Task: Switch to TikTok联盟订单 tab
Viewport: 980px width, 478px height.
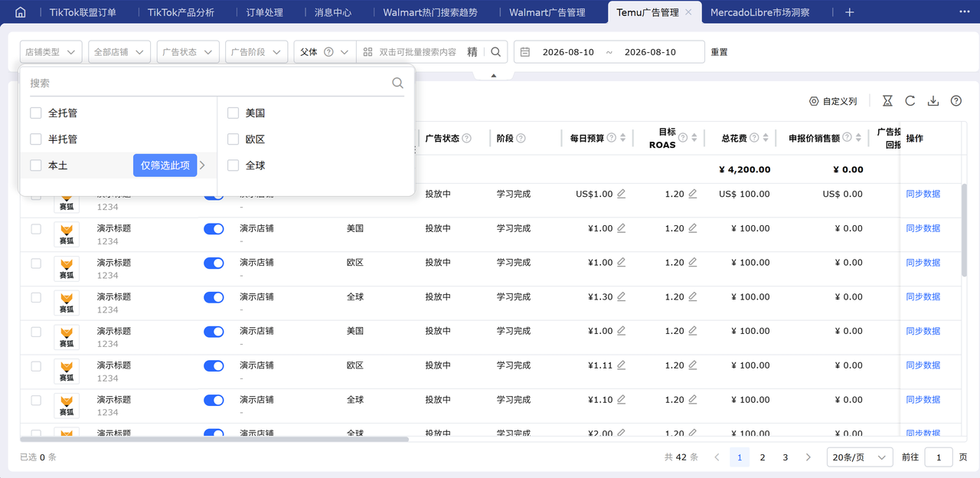Action: pos(83,12)
